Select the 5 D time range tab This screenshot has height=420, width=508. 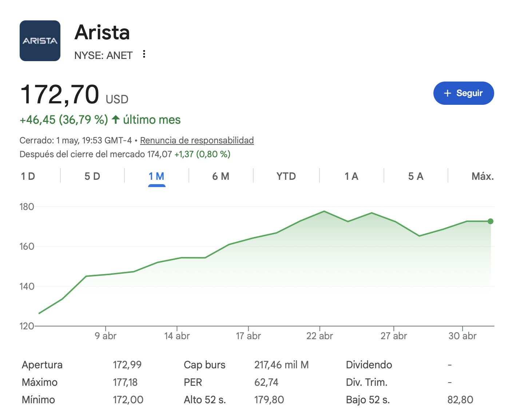pyautogui.click(x=92, y=177)
